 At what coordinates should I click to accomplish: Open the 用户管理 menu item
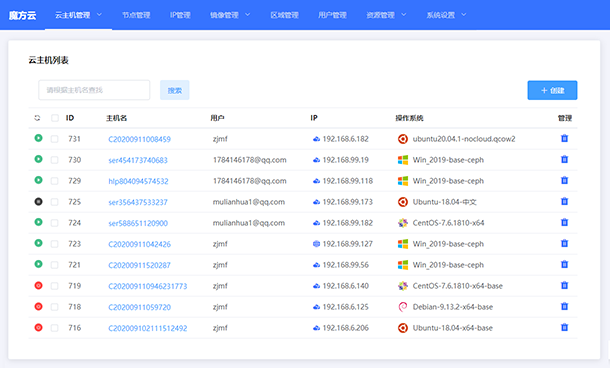(x=332, y=15)
